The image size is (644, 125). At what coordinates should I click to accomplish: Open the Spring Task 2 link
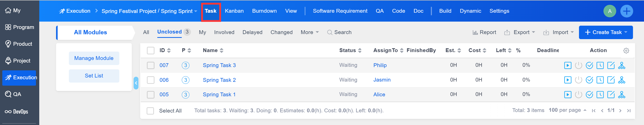219,80
